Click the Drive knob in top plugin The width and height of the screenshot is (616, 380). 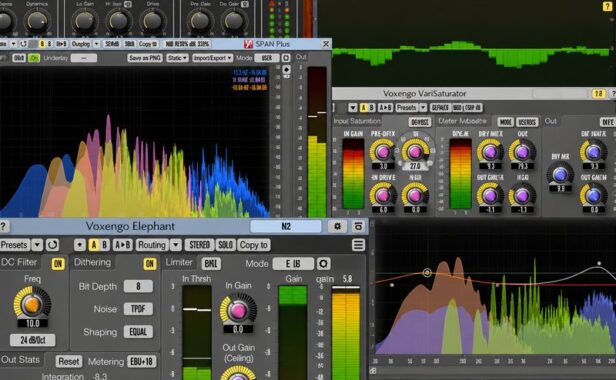pos(153,20)
